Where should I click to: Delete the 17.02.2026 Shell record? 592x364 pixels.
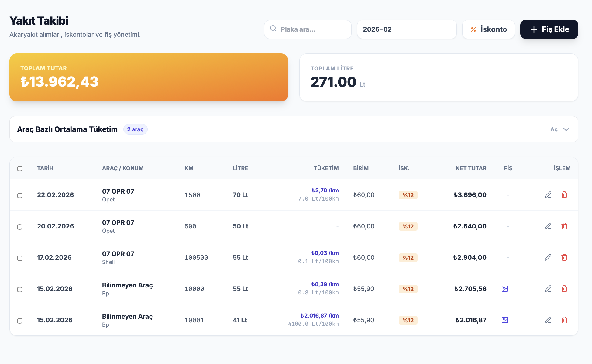(x=564, y=257)
